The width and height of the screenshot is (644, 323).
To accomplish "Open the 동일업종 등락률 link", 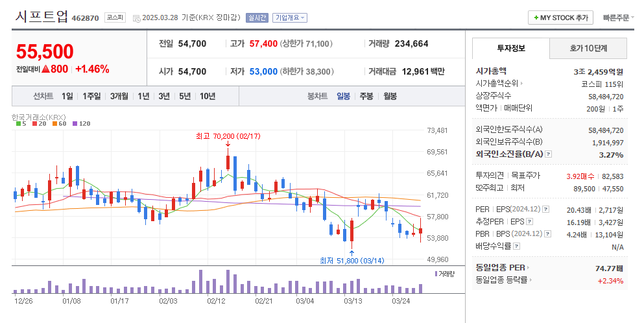I will (x=501, y=280).
